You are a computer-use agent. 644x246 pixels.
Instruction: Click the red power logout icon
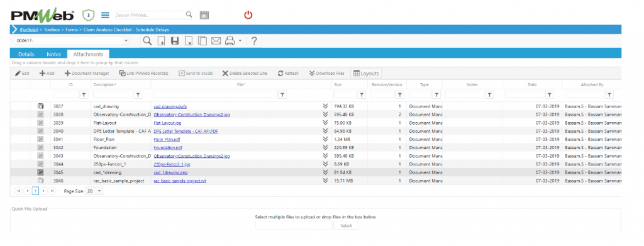(x=248, y=15)
